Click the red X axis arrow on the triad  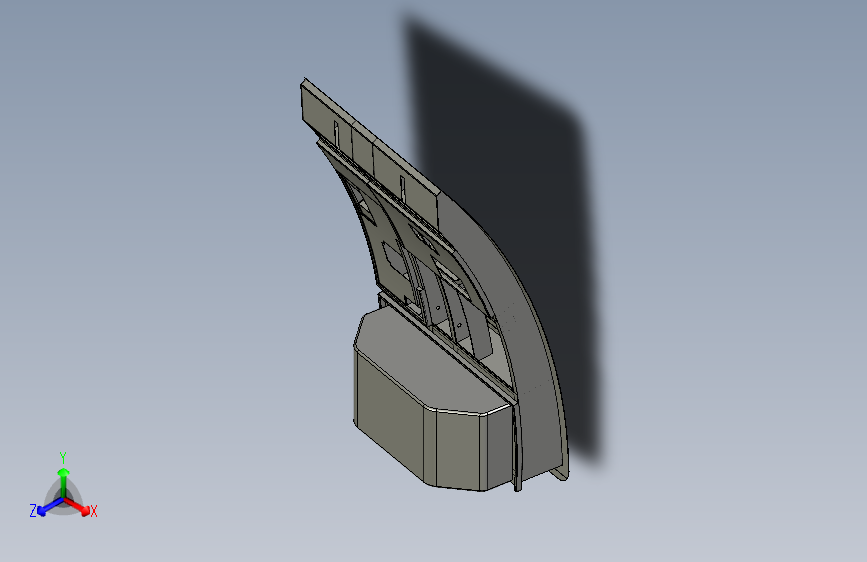pos(78,507)
